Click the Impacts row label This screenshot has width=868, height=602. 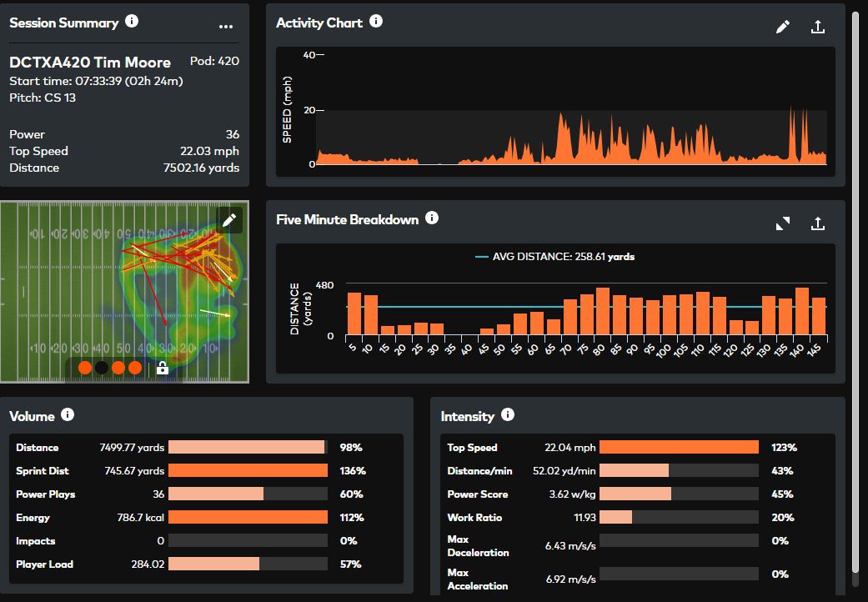coord(35,540)
